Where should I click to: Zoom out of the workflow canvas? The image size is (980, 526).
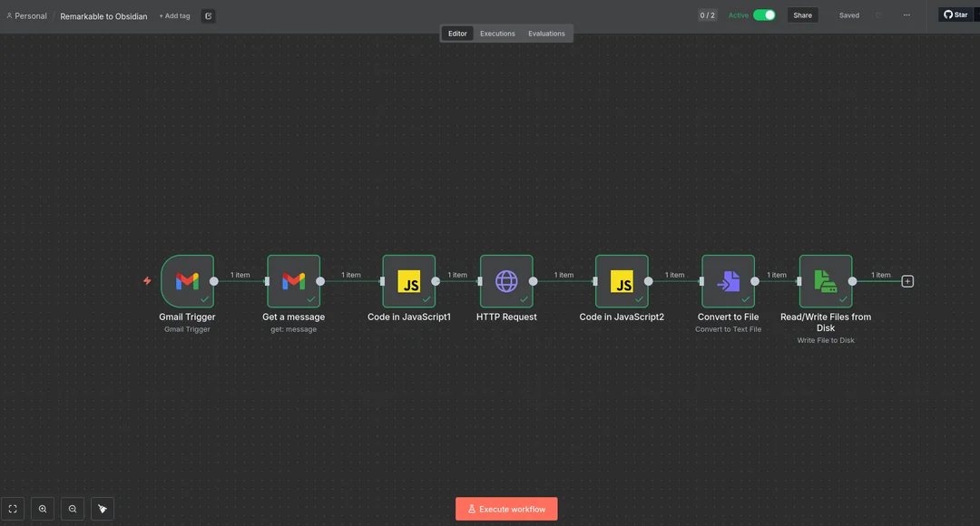tap(73, 509)
